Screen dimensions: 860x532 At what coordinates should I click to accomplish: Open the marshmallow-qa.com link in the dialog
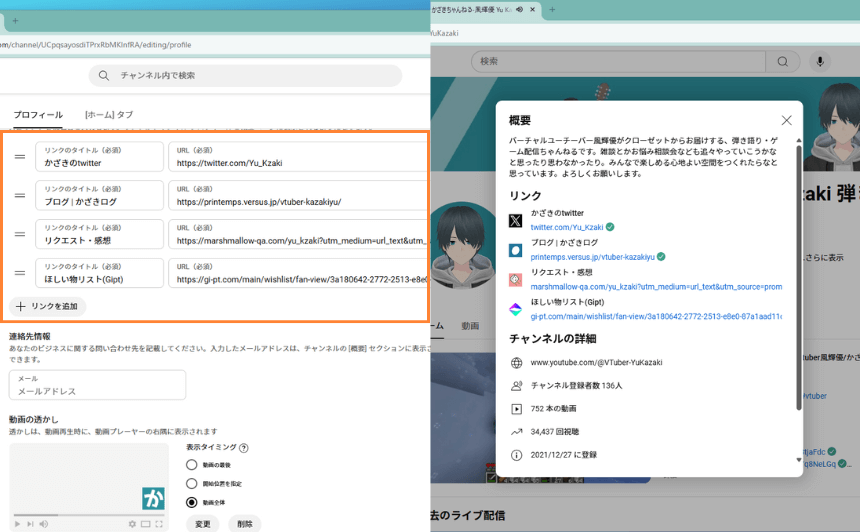click(x=656, y=286)
